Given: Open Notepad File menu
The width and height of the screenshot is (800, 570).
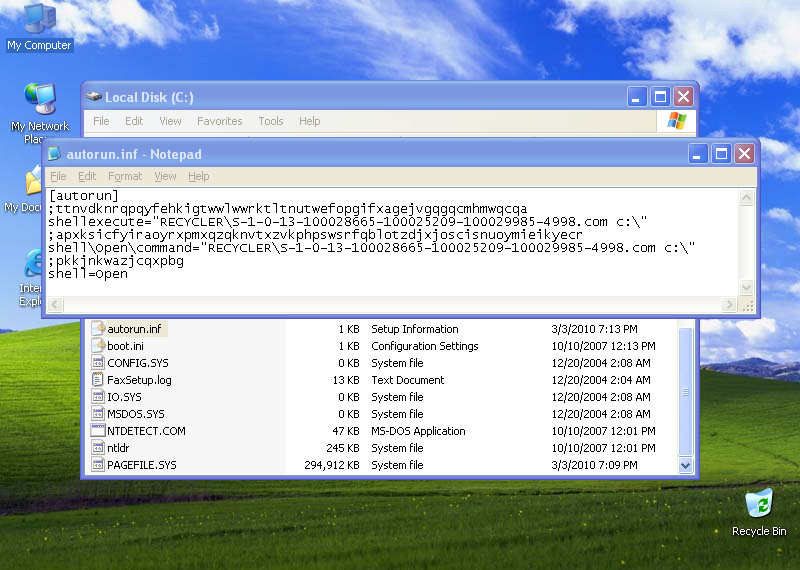Looking at the screenshot, I should pos(58,176).
